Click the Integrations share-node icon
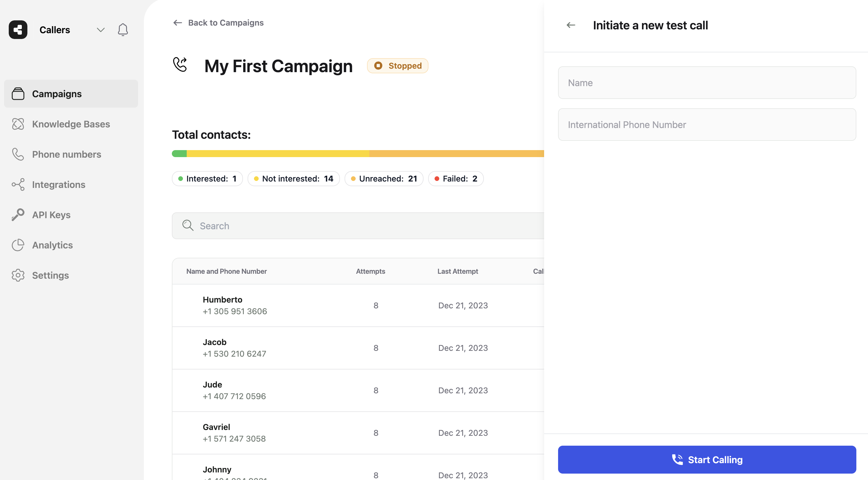This screenshot has height=480, width=868. coord(18,184)
